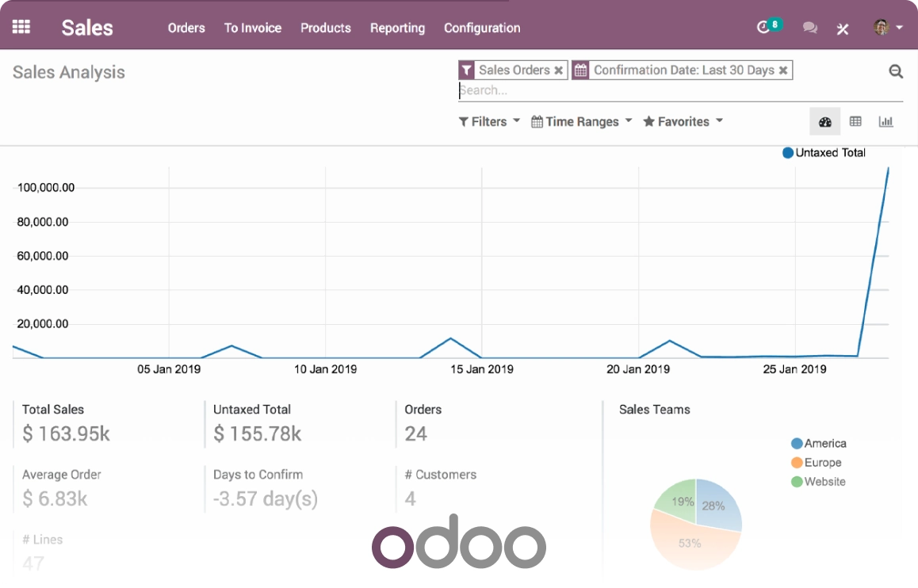The height and width of the screenshot is (588, 918).
Task: Switch to the bar graph view
Action: (885, 121)
